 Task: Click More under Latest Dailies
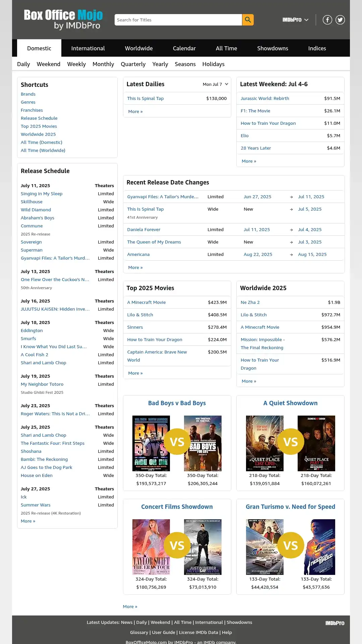135,112
